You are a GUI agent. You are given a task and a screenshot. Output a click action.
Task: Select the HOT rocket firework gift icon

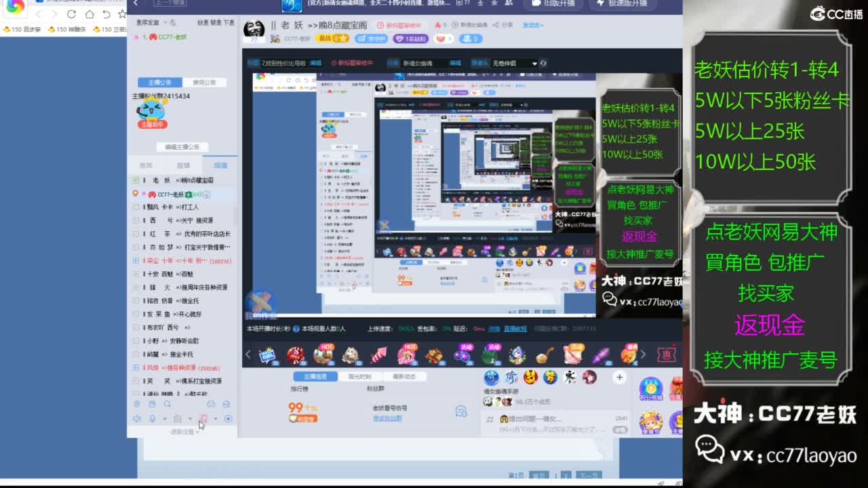click(378, 354)
